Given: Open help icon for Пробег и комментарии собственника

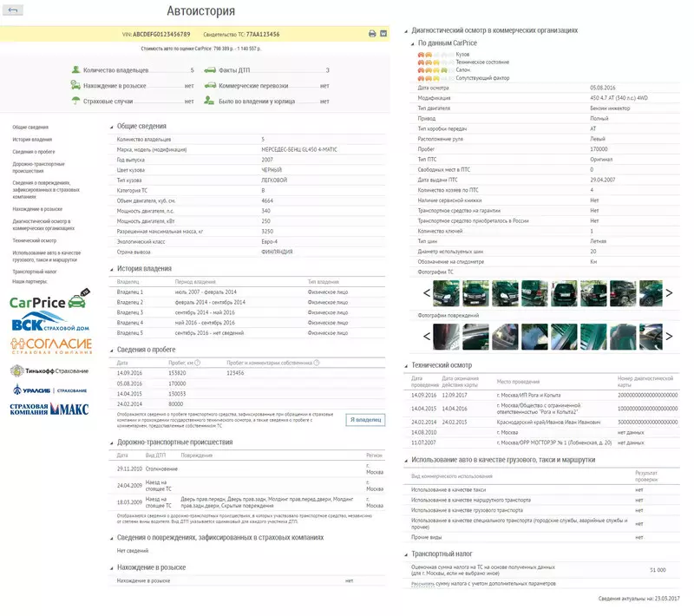Looking at the screenshot, I should point(317,363).
